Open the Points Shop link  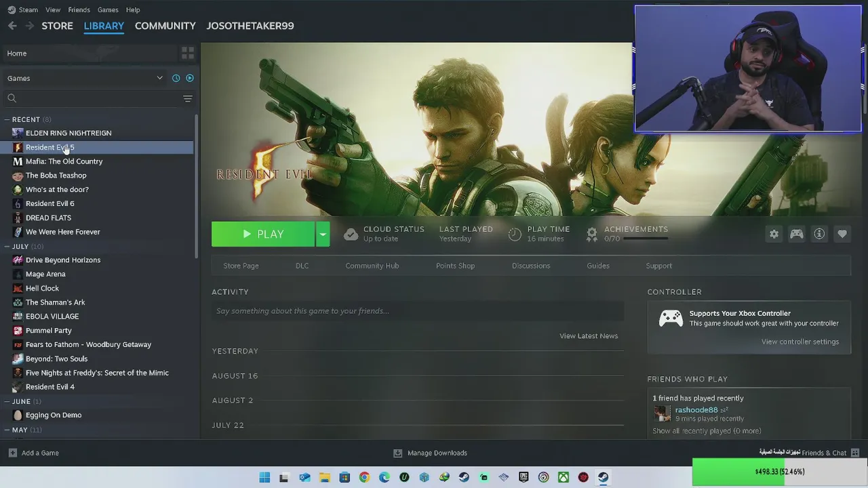pos(455,266)
